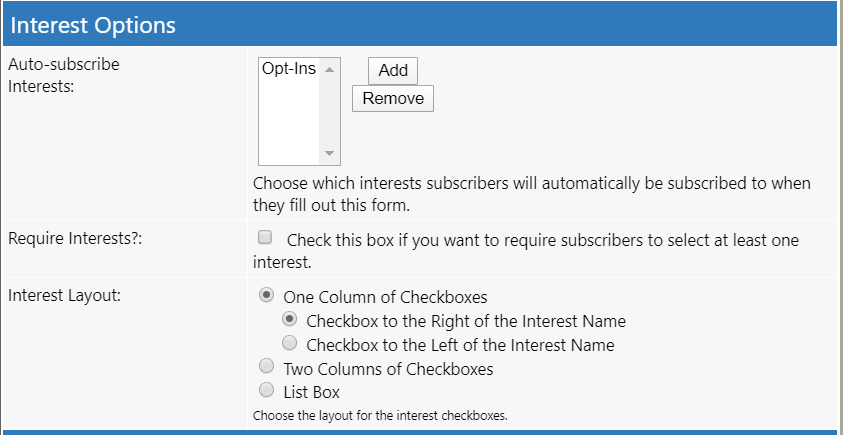
Task: Click the Add button
Action: (x=393, y=71)
